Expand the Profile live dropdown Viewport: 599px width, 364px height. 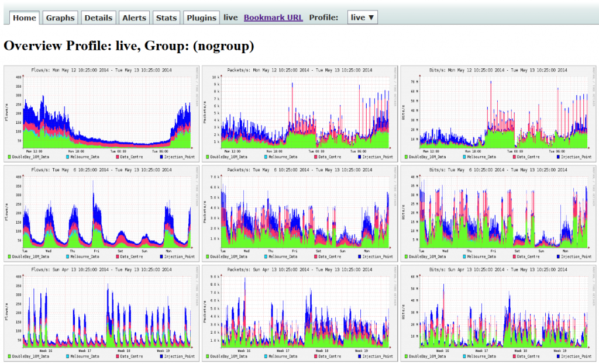[362, 18]
